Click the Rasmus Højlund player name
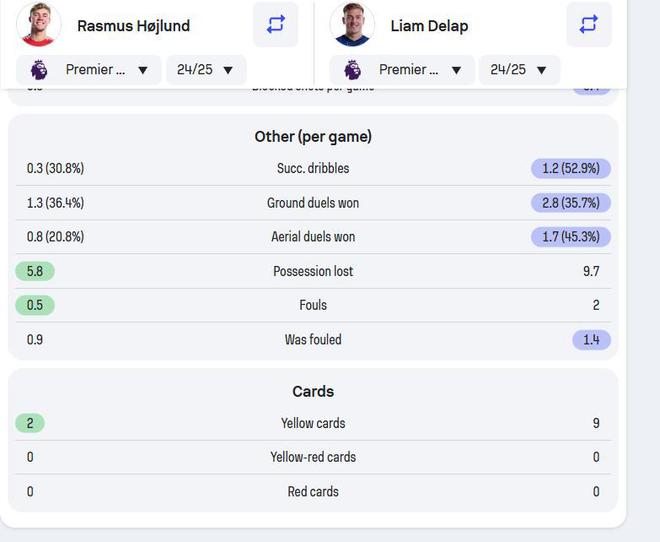Image resolution: width=660 pixels, height=542 pixels. tap(133, 26)
